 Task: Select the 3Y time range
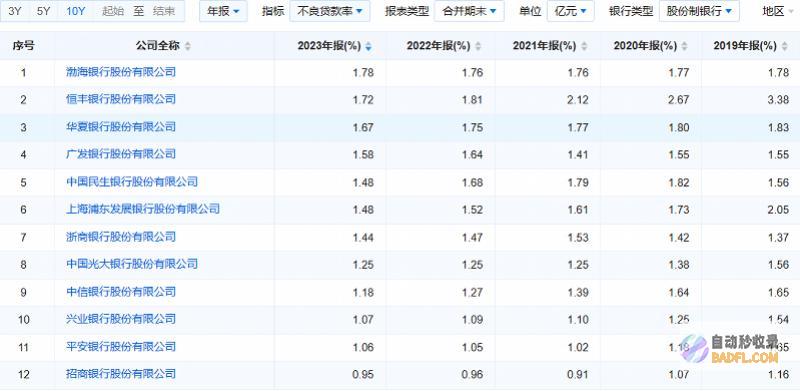(15, 11)
